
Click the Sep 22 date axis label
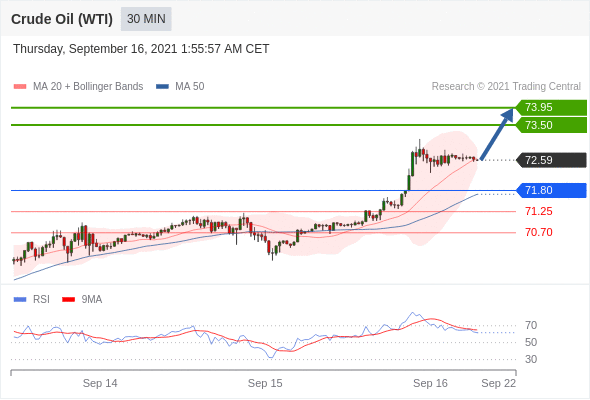499,383
